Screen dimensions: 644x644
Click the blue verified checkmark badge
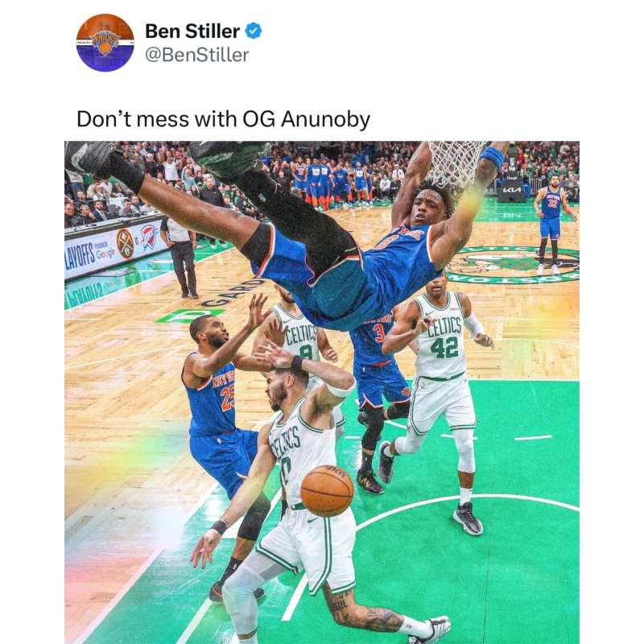click(x=254, y=31)
